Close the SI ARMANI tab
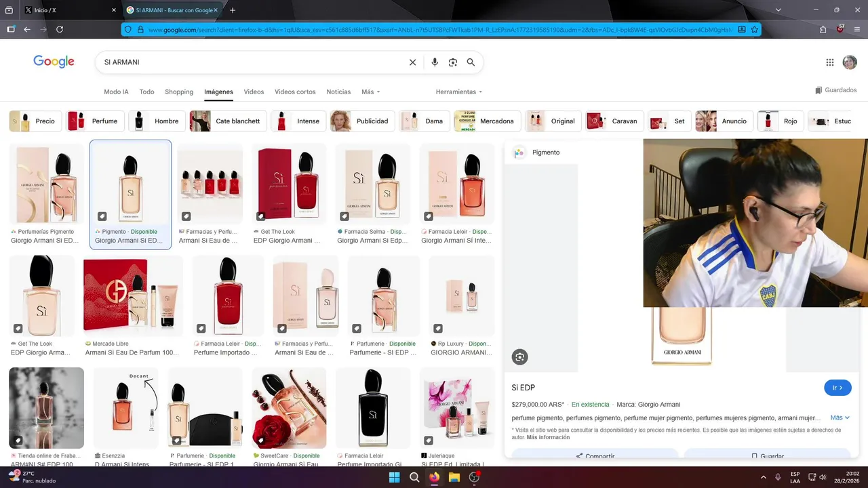The image size is (868, 488). 216,10
